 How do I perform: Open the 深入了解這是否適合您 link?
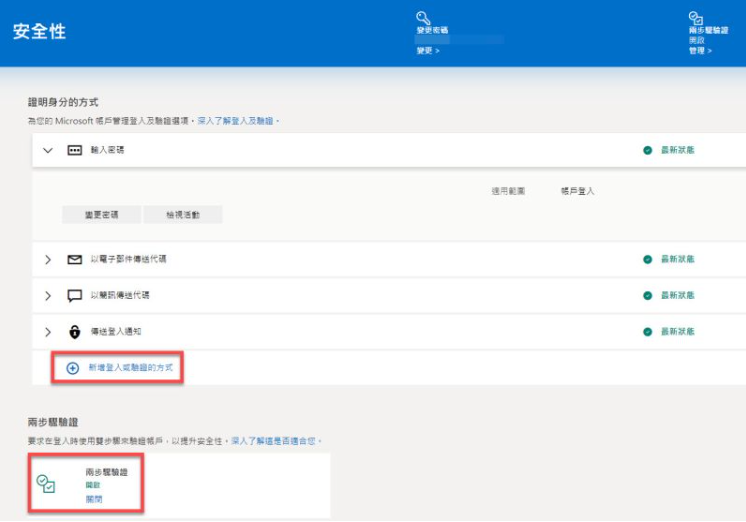(x=276, y=440)
